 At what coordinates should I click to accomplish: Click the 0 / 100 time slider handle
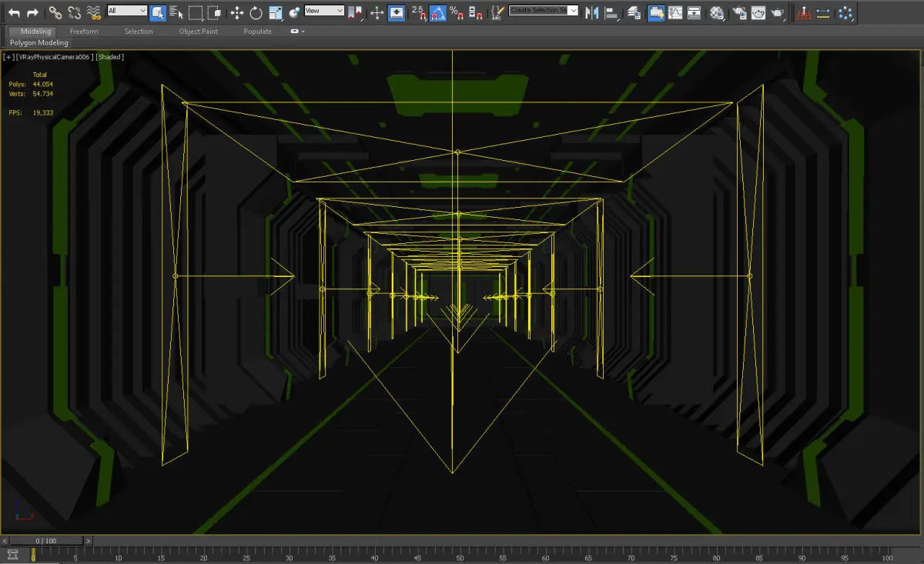[47, 542]
